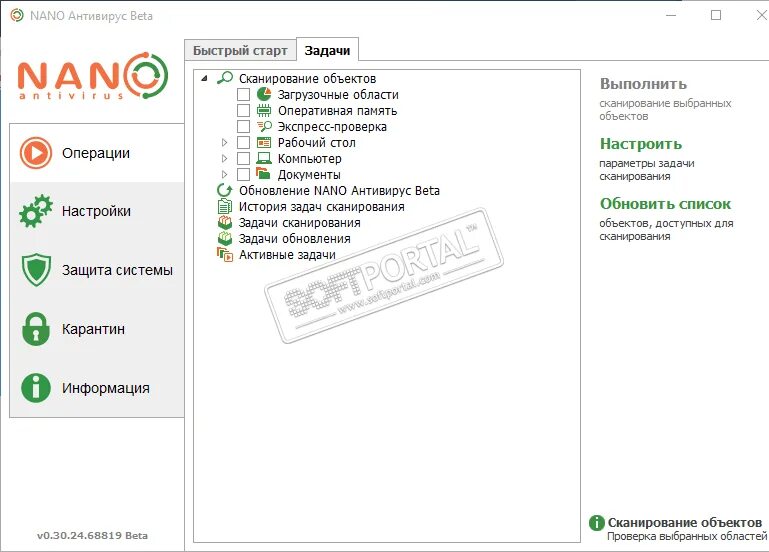Click the Задачи сканирования box icon
The height and width of the screenshot is (552, 769).
click(225, 223)
